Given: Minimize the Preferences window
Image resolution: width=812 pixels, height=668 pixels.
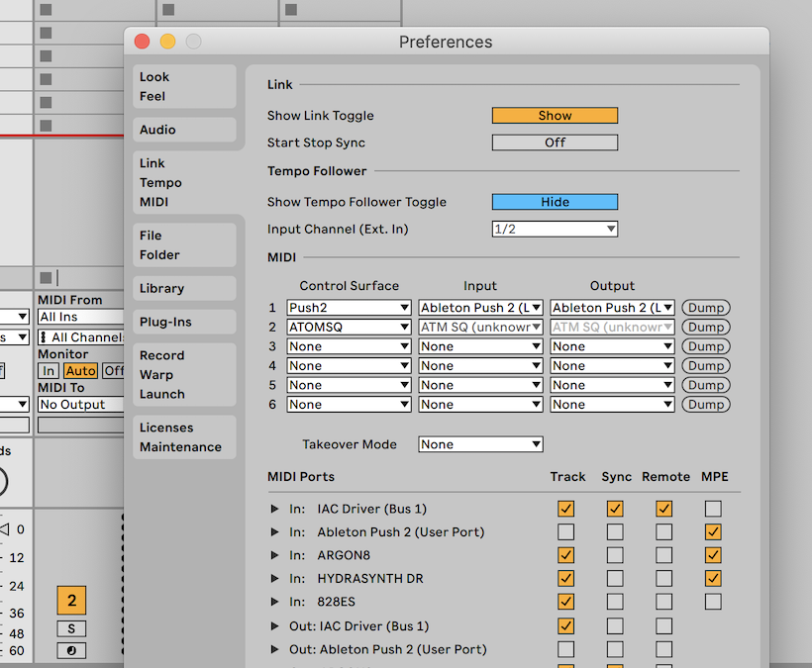Looking at the screenshot, I should [x=167, y=42].
